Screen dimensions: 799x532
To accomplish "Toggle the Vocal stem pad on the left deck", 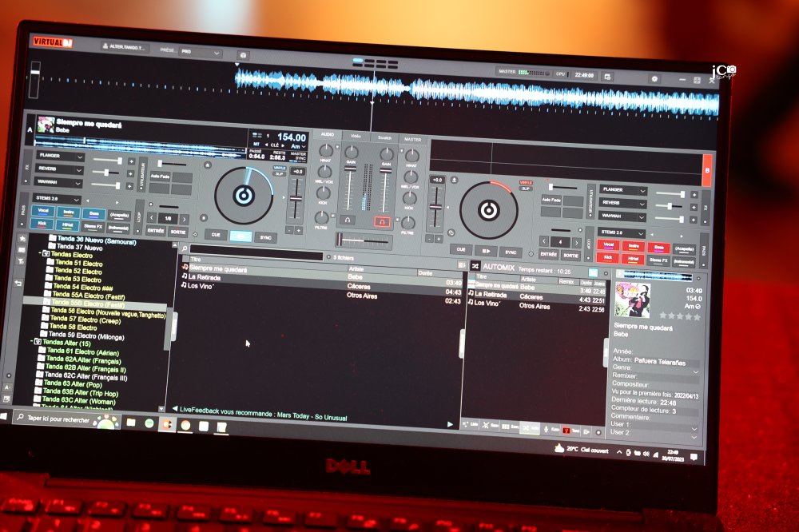I will coord(44,213).
